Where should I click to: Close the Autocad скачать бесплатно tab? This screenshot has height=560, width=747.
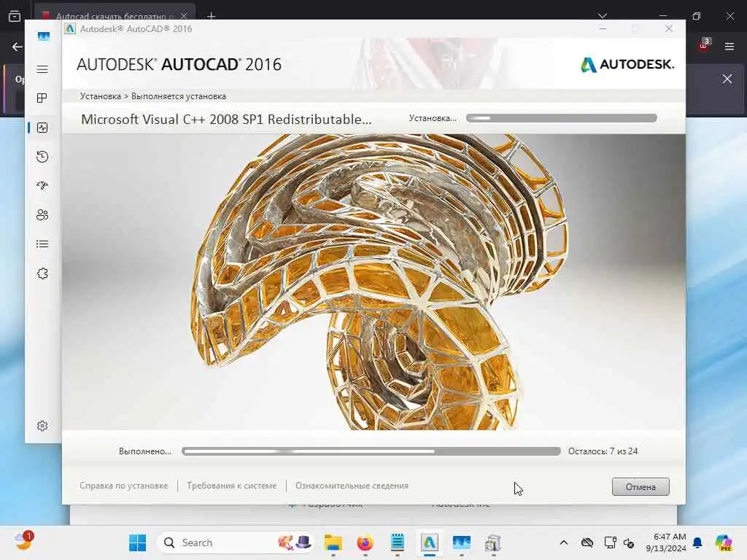click(x=184, y=16)
